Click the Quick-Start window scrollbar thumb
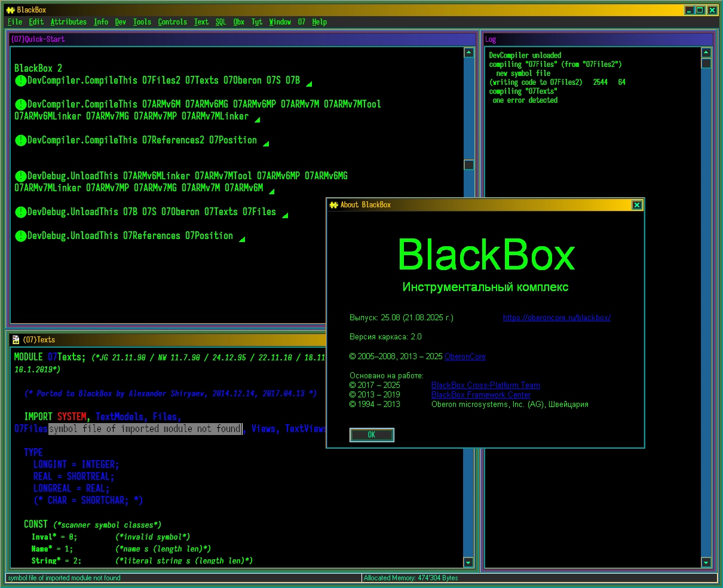723x588 pixels. 469,165
